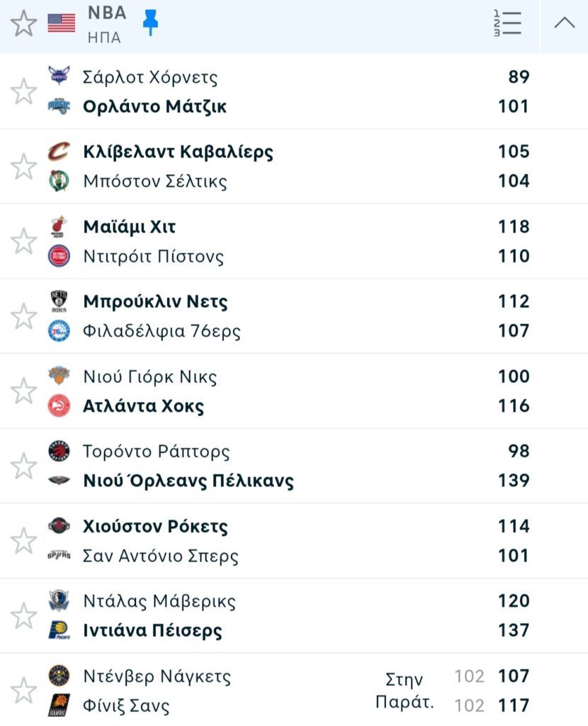Viewport: 588px width, 726px height.
Task: Click the Phoenix Suns team logo
Action: click(60, 705)
